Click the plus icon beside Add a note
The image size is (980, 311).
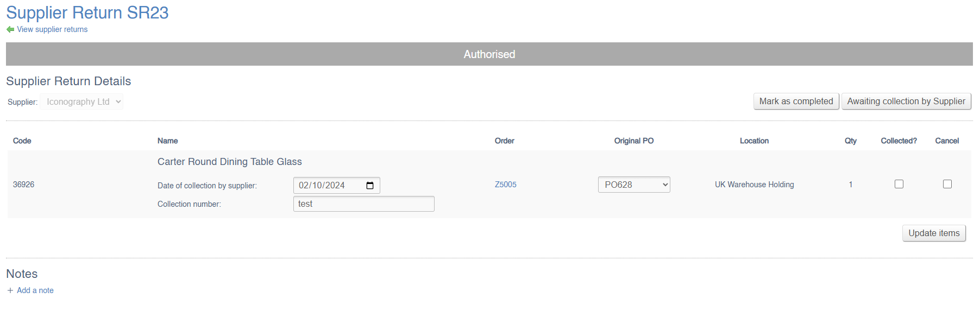[x=10, y=290]
